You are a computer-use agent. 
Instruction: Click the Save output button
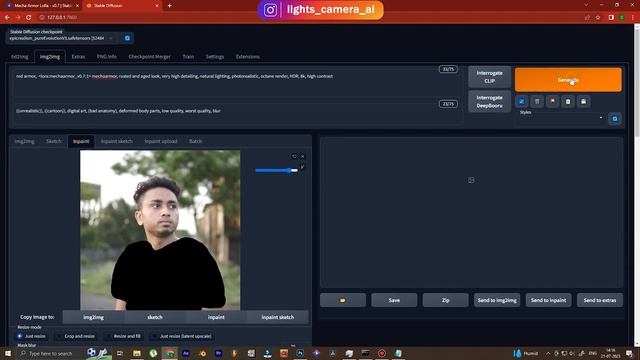394,300
